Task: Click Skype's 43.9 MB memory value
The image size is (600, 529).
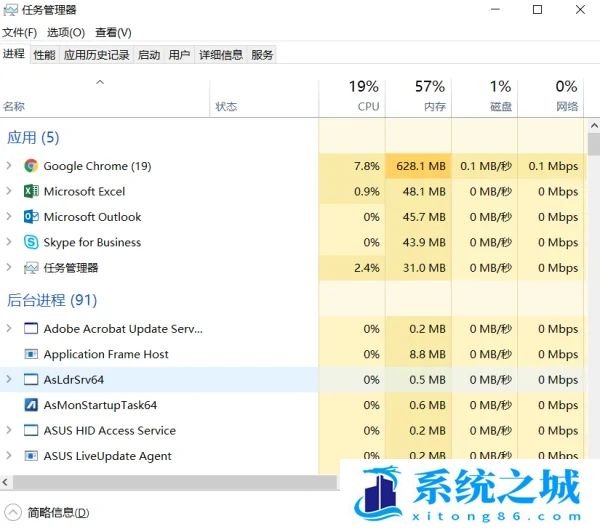Action: point(424,242)
